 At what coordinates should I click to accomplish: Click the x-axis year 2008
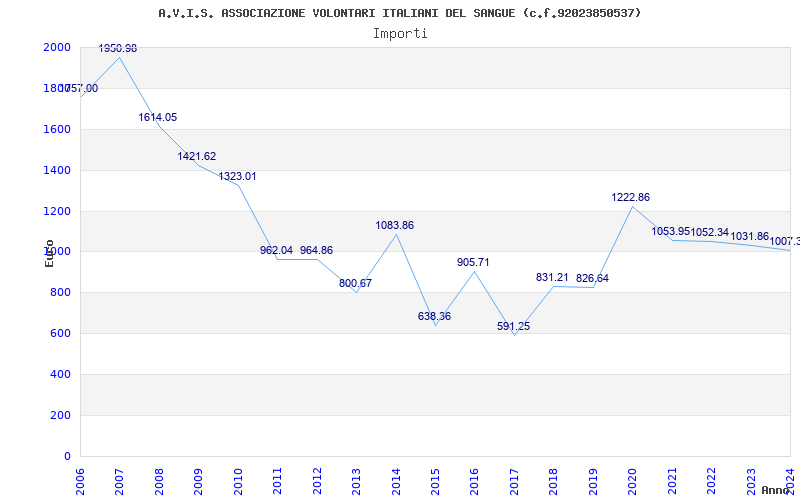click(x=159, y=481)
